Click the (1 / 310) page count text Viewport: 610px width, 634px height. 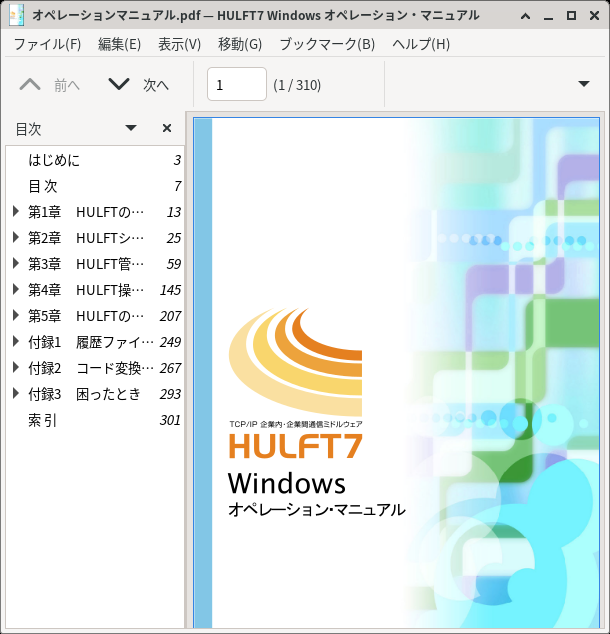[297, 85]
